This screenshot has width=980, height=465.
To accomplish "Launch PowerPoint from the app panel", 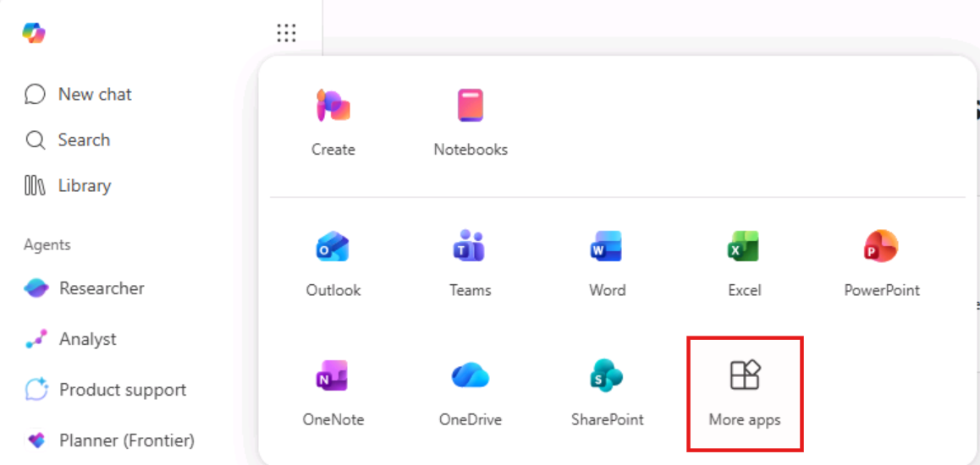I will [x=882, y=264].
